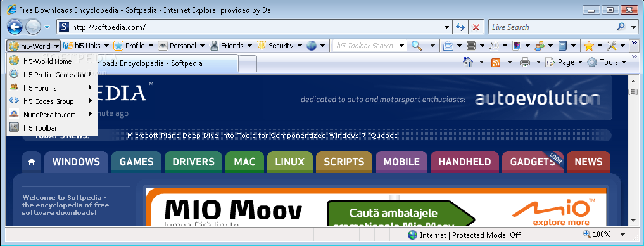The image size is (644, 246).
Task: Collapse the hi5-World toolbar menu button
Action: (x=34, y=46)
